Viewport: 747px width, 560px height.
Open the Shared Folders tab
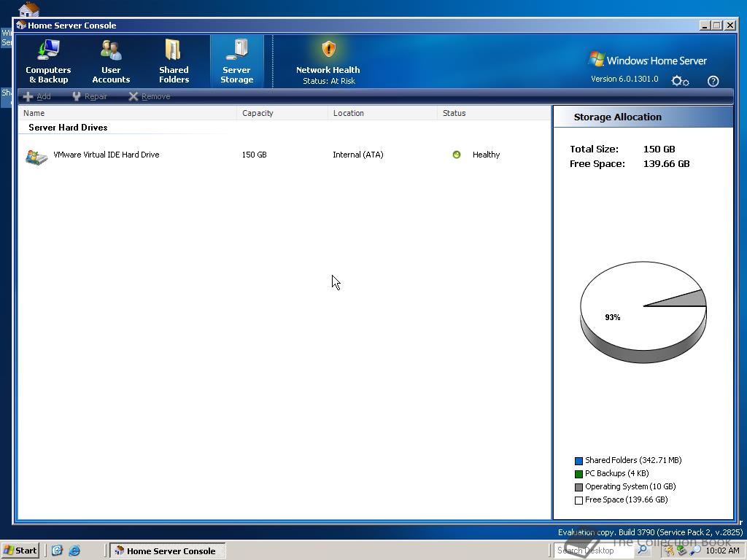[x=174, y=62]
